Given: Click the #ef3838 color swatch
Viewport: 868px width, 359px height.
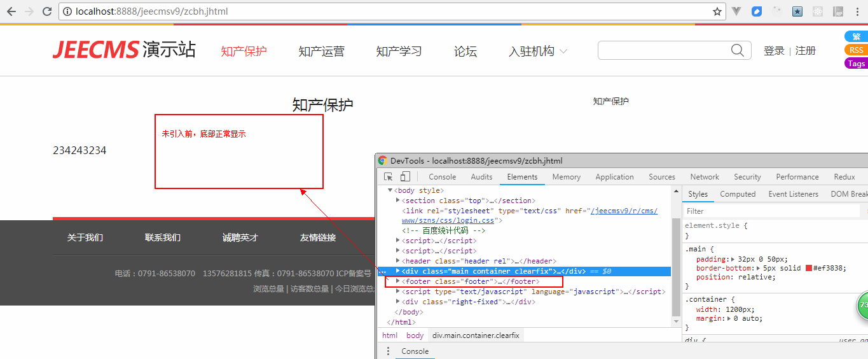Looking at the screenshot, I should pos(809,268).
